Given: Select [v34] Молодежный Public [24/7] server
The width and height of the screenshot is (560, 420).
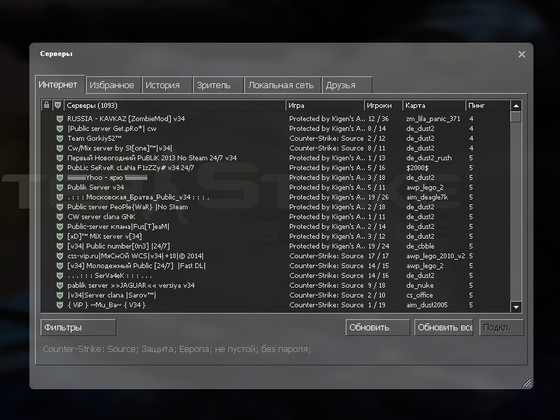Looking at the screenshot, I should (275, 266).
